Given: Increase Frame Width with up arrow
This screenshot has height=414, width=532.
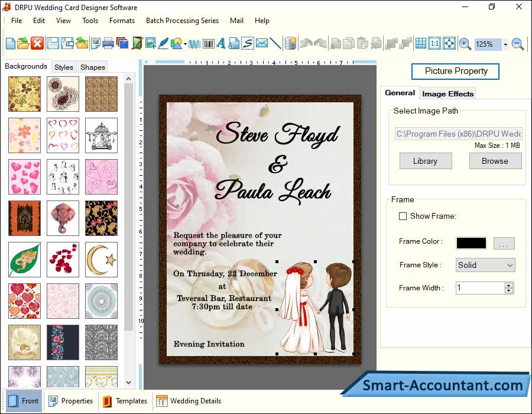Looking at the screenshot, I should click(508, 286).
